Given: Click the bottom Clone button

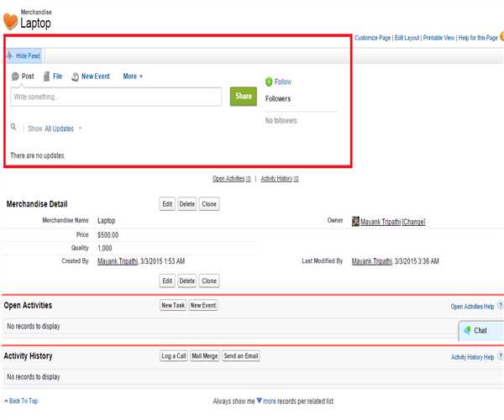Looking at the screenshot, I should 209,281.
